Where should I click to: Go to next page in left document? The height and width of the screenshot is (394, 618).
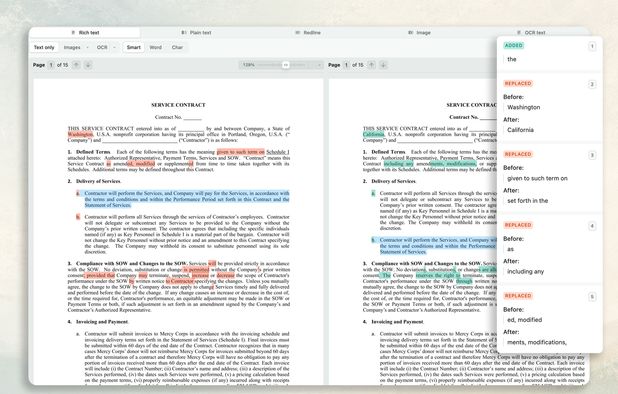[x=88, y=65]
